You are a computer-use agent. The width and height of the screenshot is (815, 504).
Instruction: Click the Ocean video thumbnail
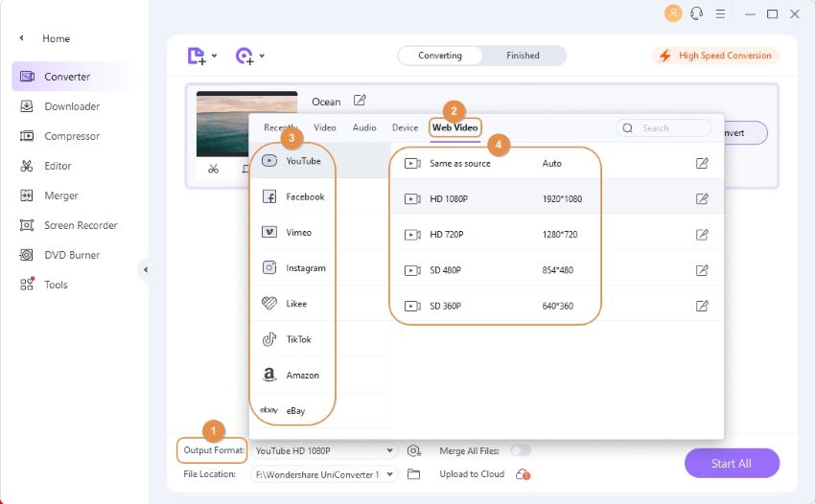tap(222, 125)
